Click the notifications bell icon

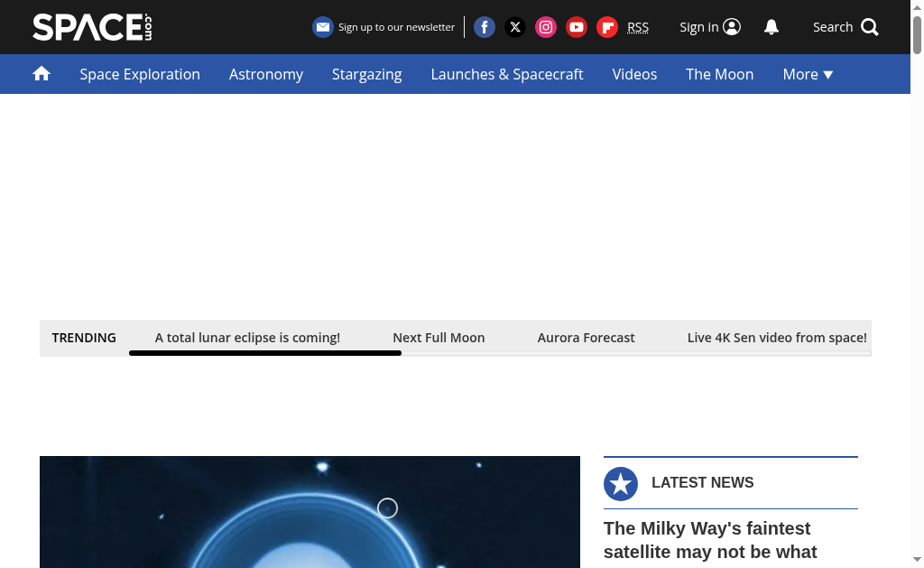pos(772,27)
